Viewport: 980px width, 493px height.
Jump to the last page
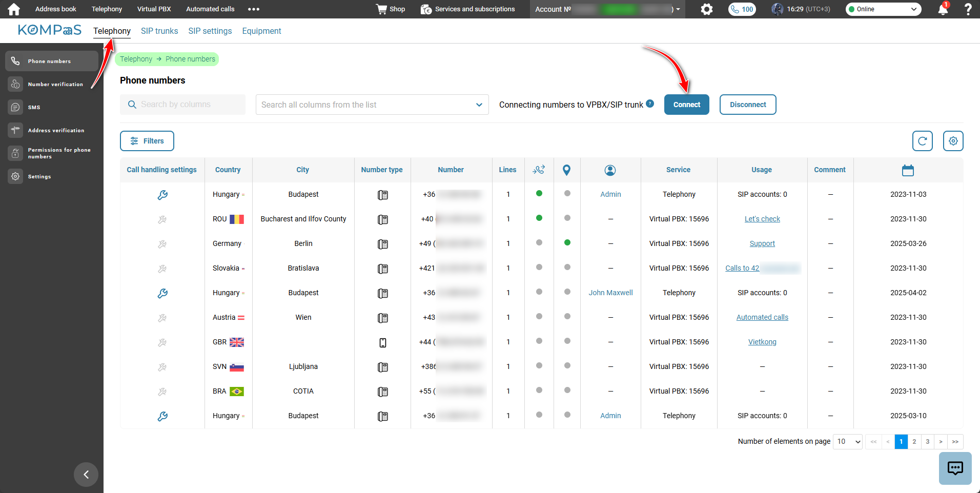click(x=955, y=442)
